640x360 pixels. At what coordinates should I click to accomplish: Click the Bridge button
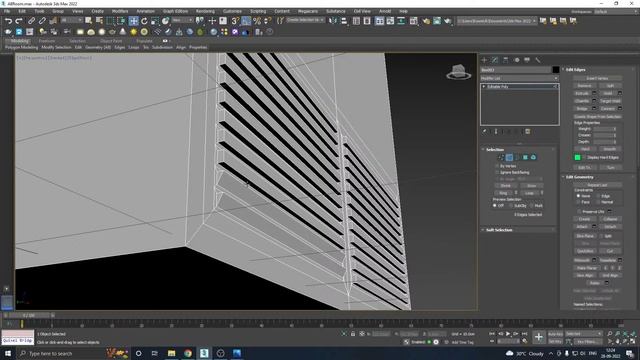click(x=582, y=109)
